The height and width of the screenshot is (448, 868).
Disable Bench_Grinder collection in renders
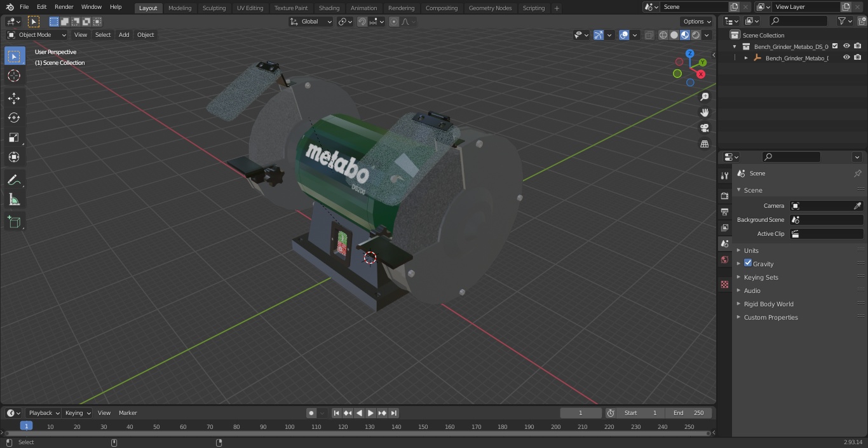(857, 46)
